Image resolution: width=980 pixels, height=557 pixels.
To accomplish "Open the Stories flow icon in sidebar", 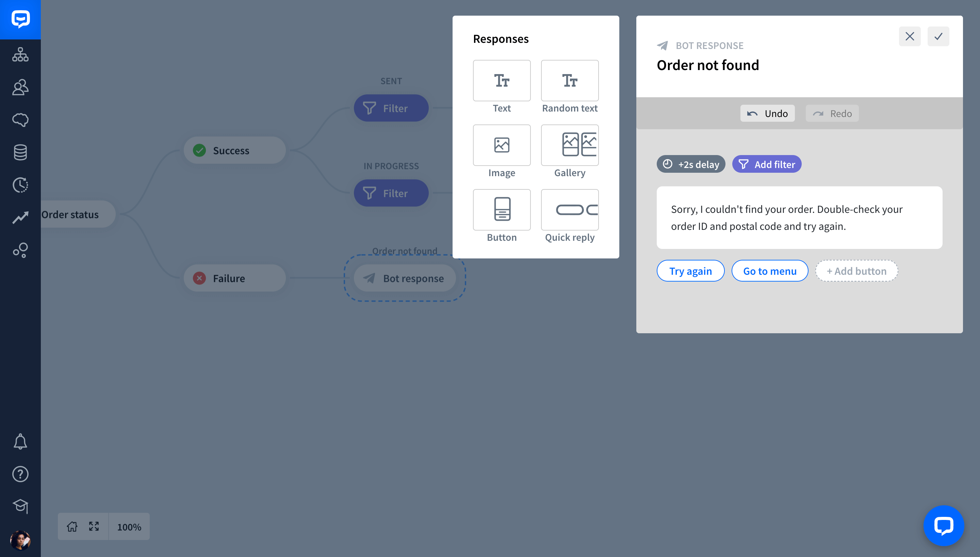I will coord(20,55).
